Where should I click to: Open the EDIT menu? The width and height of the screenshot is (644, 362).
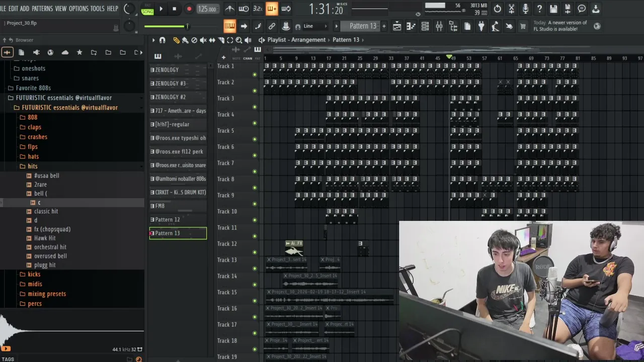[x=13, y=9]
